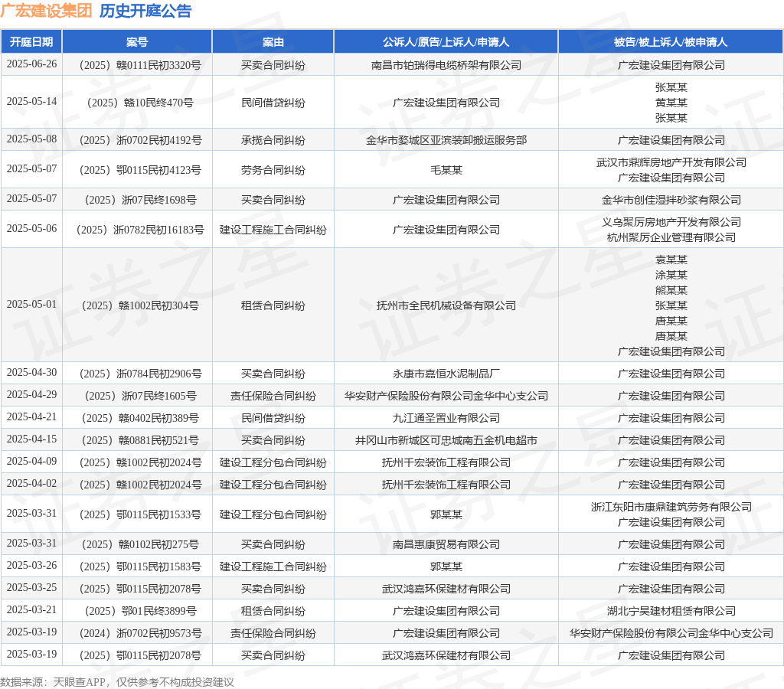Screen dimensions: 784x689
Task: Click defendant 湖北宁昊建材租赁有限公司
Action: [x=671, y=611]
